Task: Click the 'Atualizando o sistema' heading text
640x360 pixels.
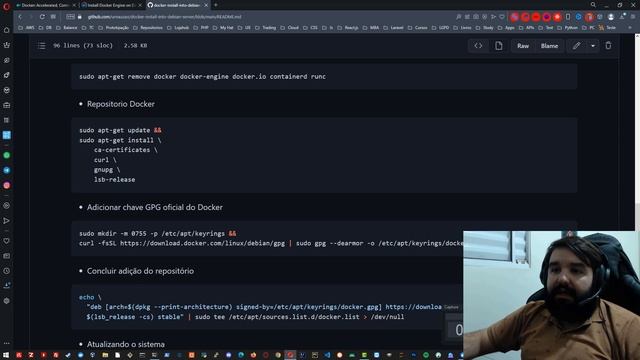Action: click(x=126, y=344)
